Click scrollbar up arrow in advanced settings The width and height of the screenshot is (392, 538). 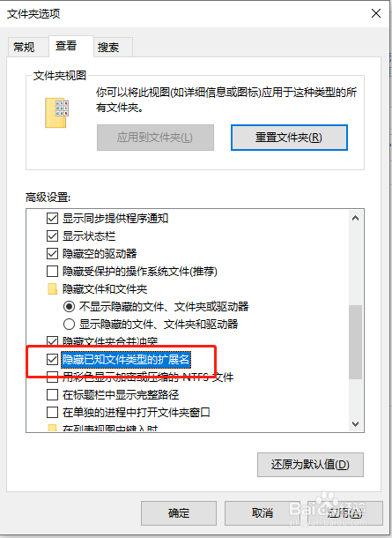(355, 218)
